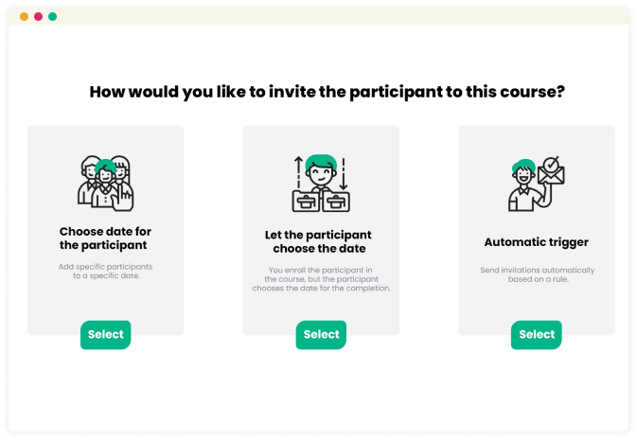Image resolution: width=637 pixels, height=440 pixels.
Task: Click the yellow dot in the window bar
Action: click(24, 17)
